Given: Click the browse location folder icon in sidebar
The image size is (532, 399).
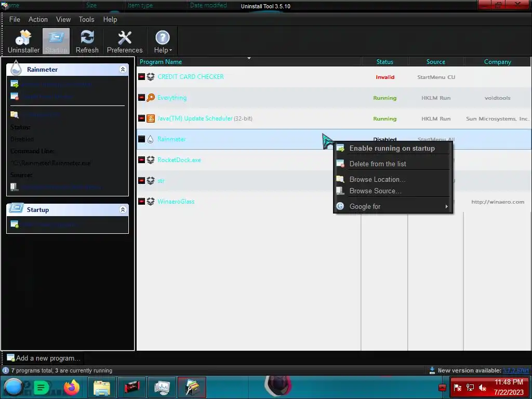Looking at the screenshot, I should [14, 115].
